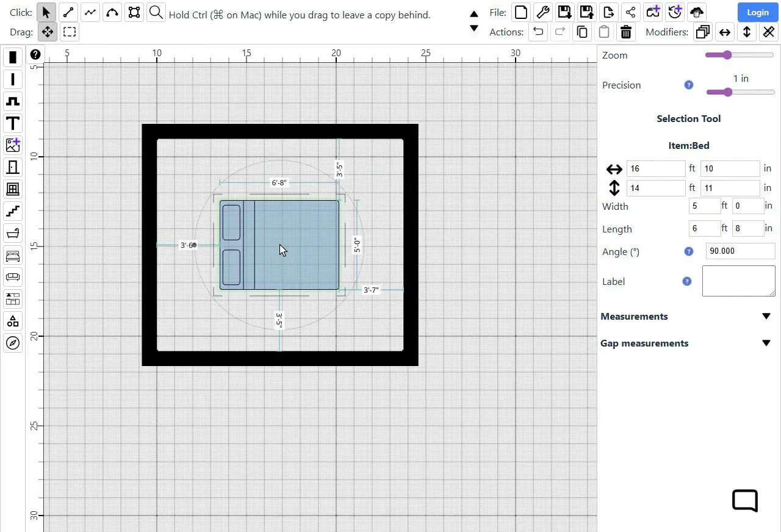Image resolution: width=781 pixels, height=532 pixels.
Task: Undo the last action
Action: [x=538, y=32]
